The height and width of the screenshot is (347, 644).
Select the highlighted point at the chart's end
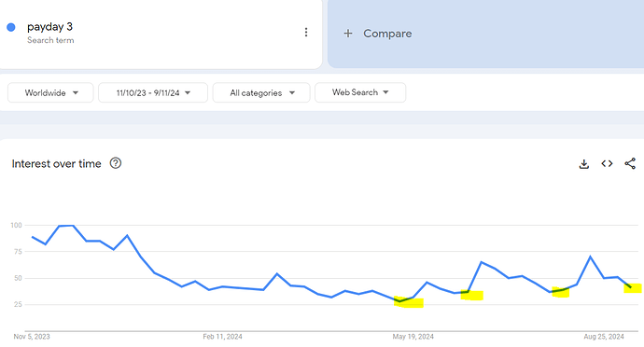point(631,287)
